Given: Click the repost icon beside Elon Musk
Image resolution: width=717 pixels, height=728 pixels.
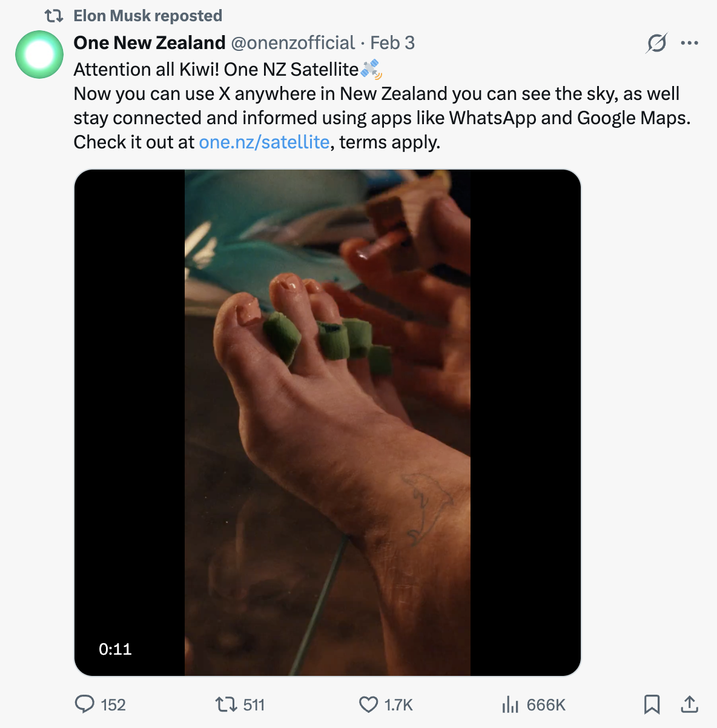Looking at the screenshot, I should 54,16.
